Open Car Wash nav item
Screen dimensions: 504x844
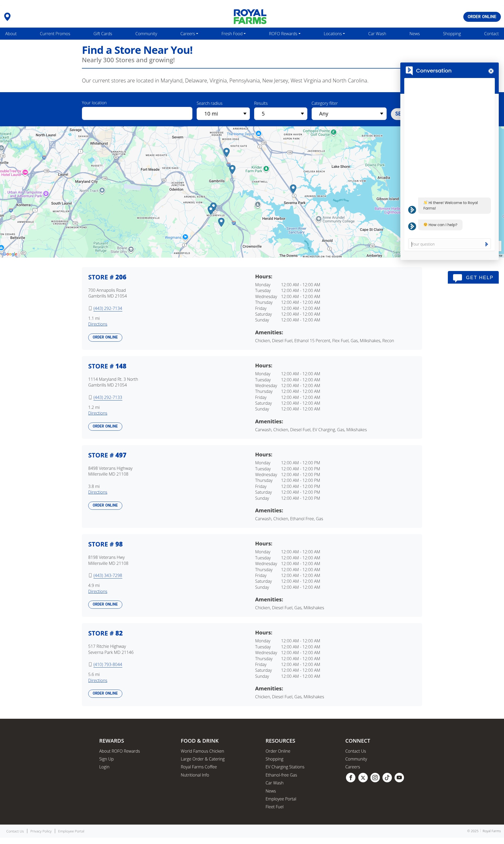coord(377,34)
